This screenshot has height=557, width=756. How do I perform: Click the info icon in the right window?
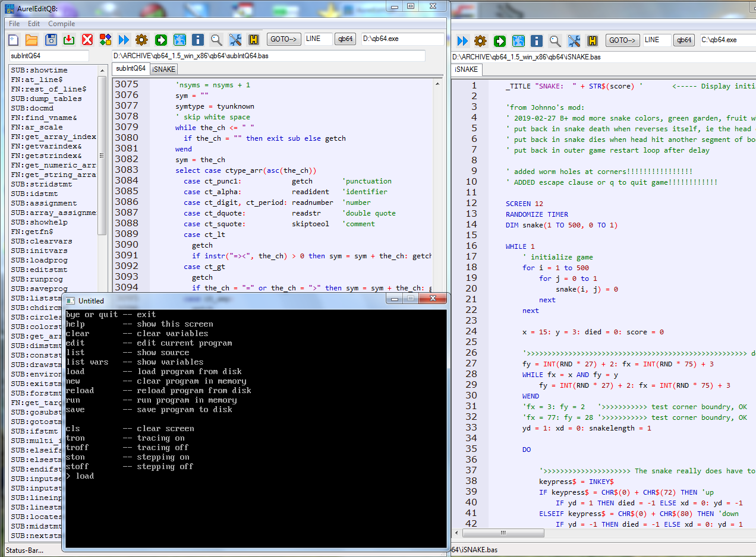(x=537, y=40)
